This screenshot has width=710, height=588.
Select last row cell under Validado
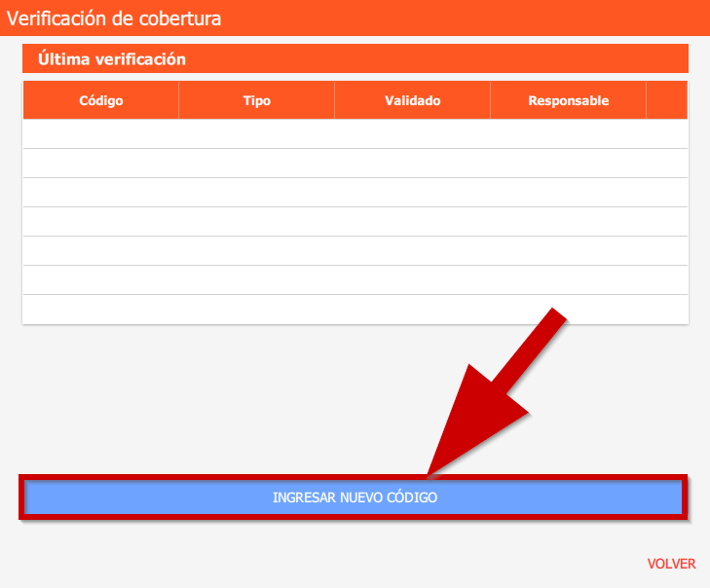coord(412,310)
